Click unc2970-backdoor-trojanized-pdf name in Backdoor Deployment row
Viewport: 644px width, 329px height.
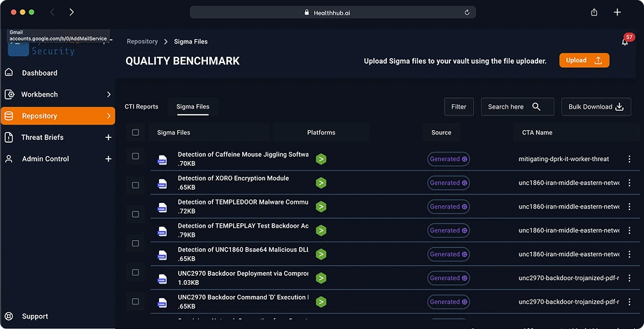tap(569, 278)
